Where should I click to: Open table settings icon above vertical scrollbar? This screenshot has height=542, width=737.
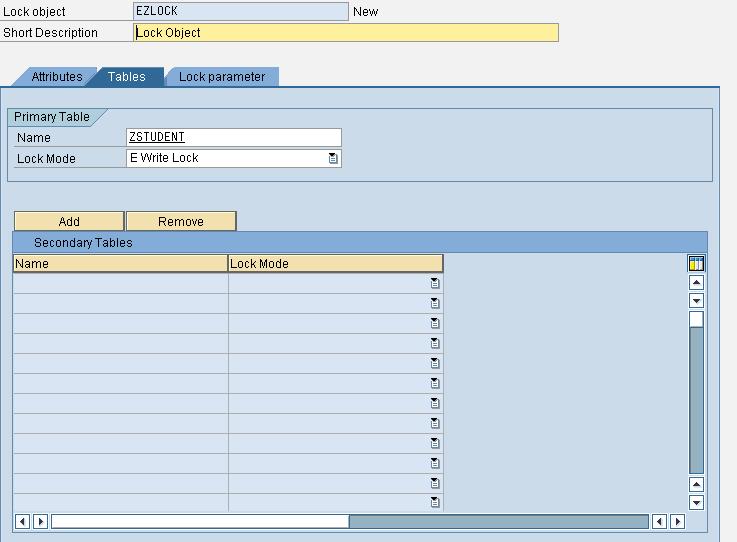696,264
